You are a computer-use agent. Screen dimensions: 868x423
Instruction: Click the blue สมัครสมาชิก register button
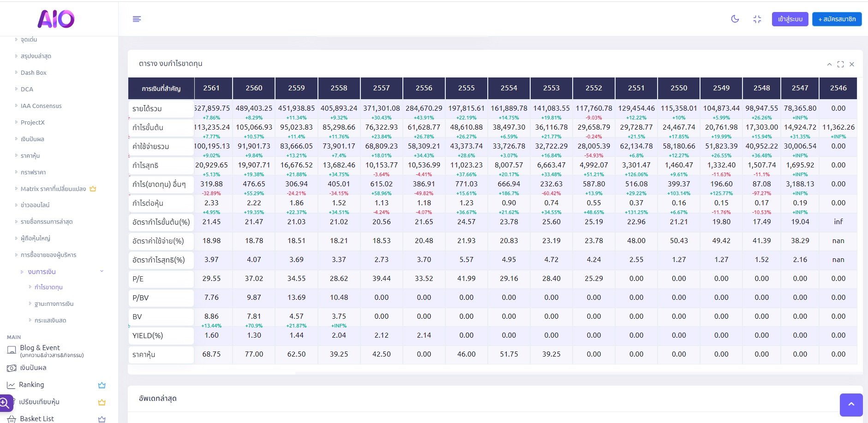pyautogui.click(x=837, y=19)
